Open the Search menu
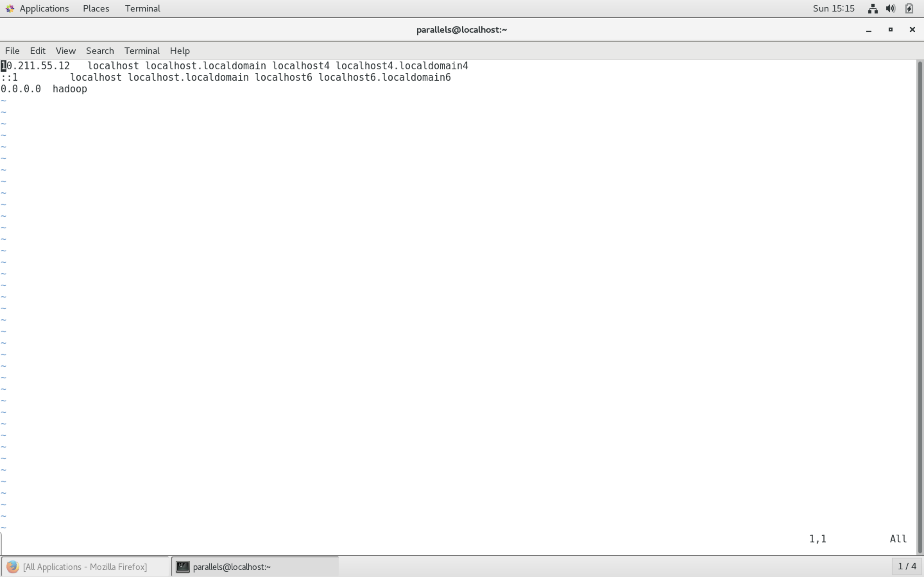 pos(100,51)
